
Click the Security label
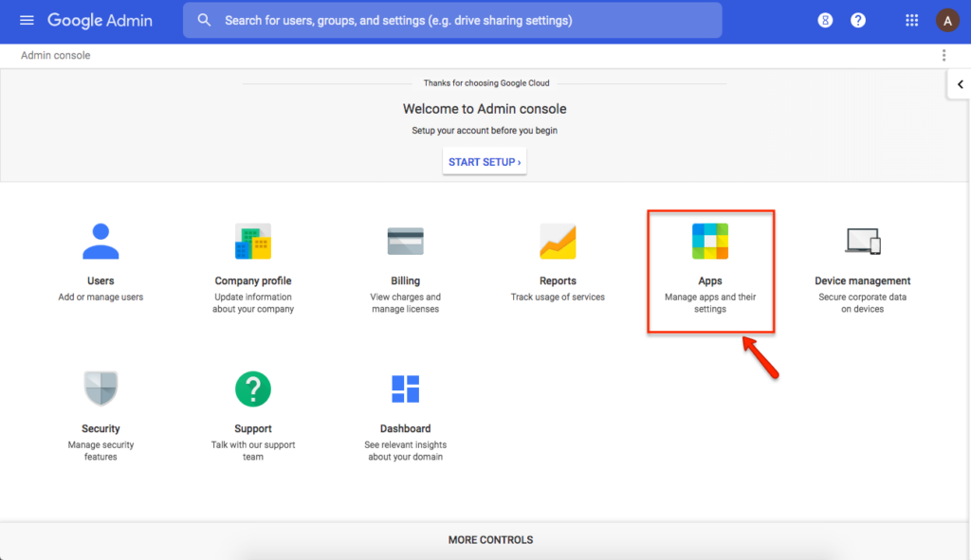click(101, 429)
